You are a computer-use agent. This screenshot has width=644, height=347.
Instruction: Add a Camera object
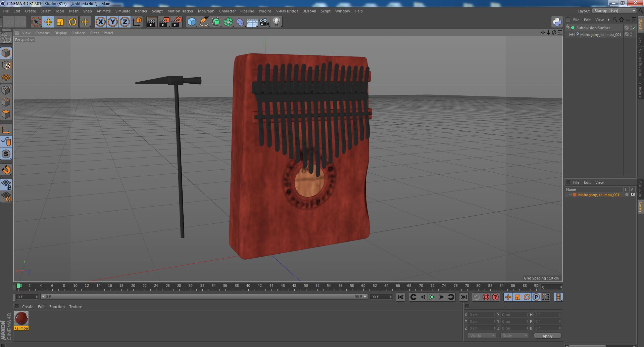264,22
